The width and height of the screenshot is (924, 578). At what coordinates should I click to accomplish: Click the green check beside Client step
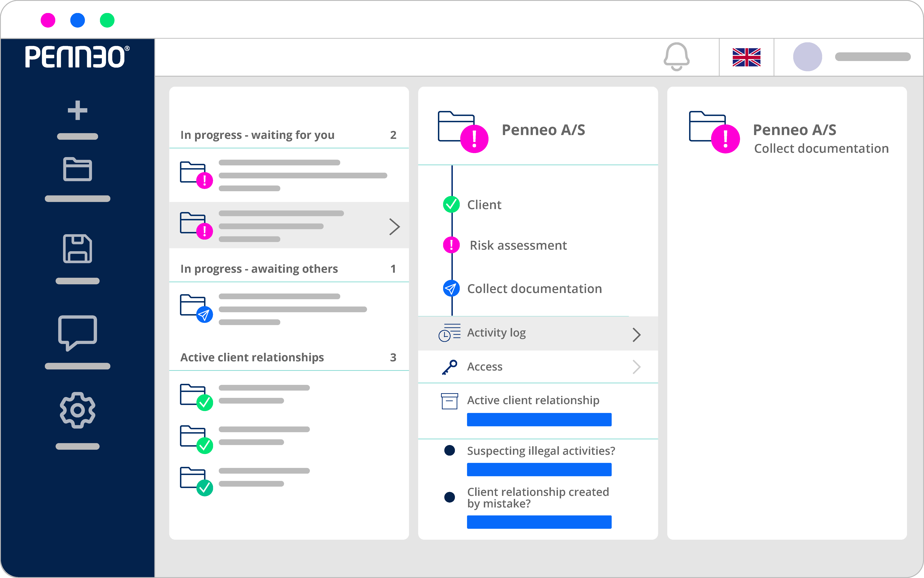(451, 205)
